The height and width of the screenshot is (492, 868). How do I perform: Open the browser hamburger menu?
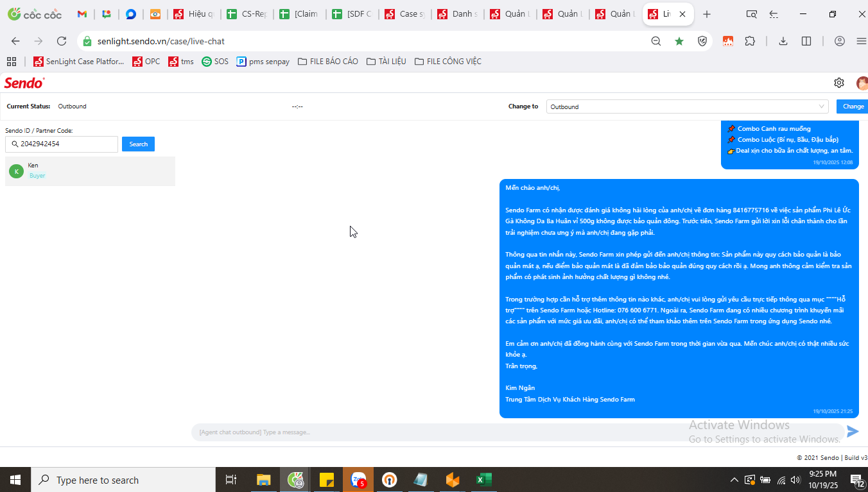pyautogui.click(x=862, y=41)
